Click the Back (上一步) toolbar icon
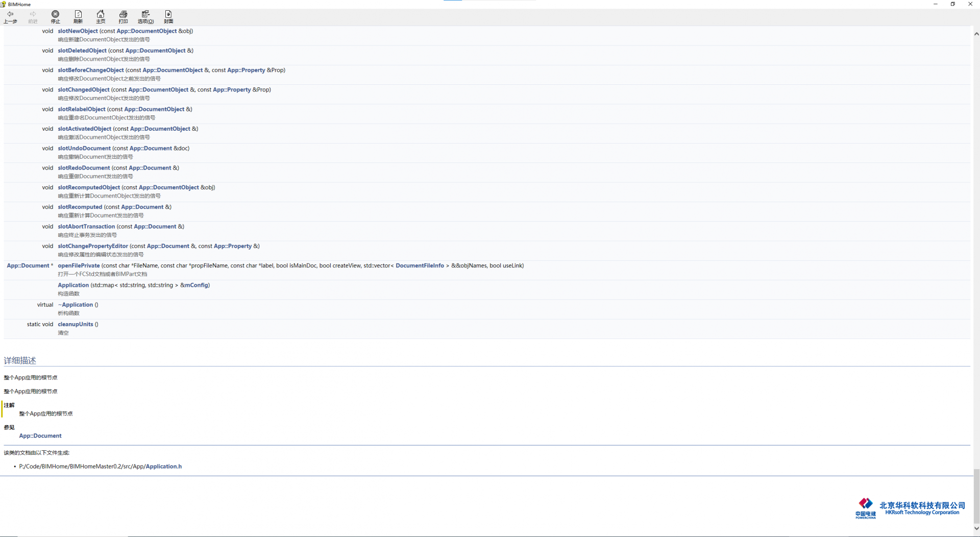 [x=10, y=17]
